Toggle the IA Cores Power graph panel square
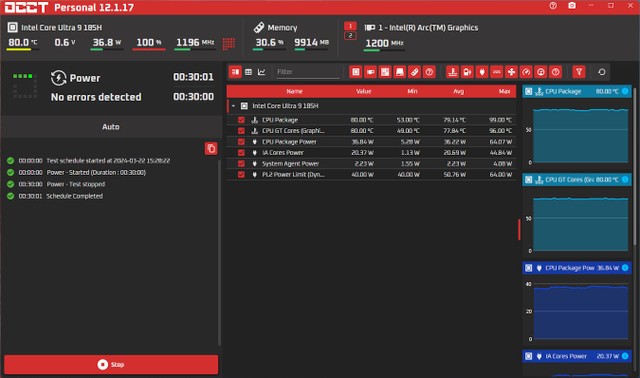This screenshot has height=378, width=640. (x=528, y=356)
